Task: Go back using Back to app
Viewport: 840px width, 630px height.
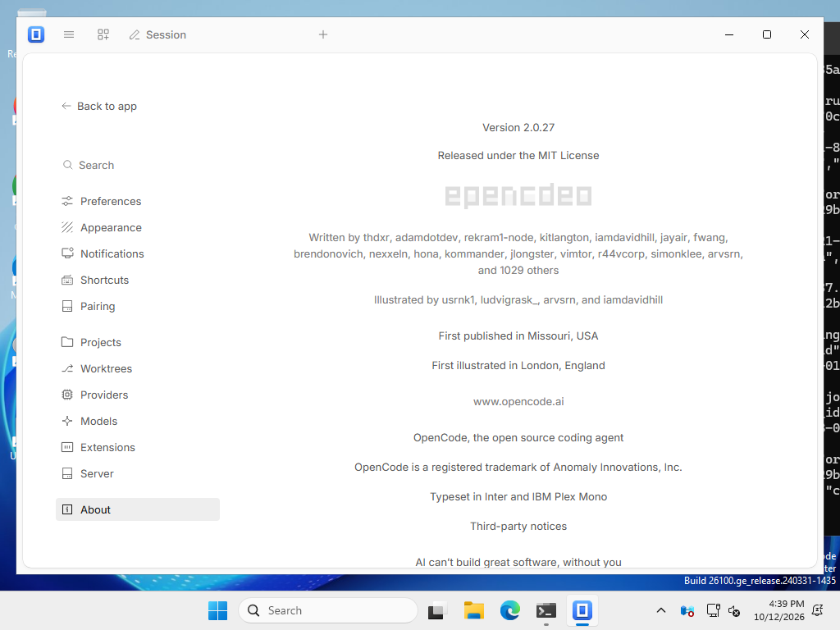Action: [x=99, y=106]
